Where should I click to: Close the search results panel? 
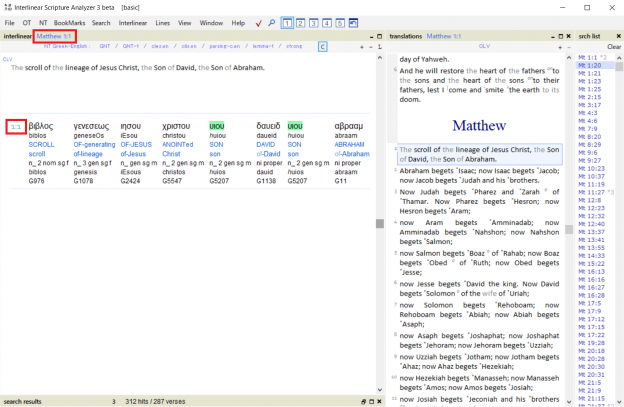point(379,401)
